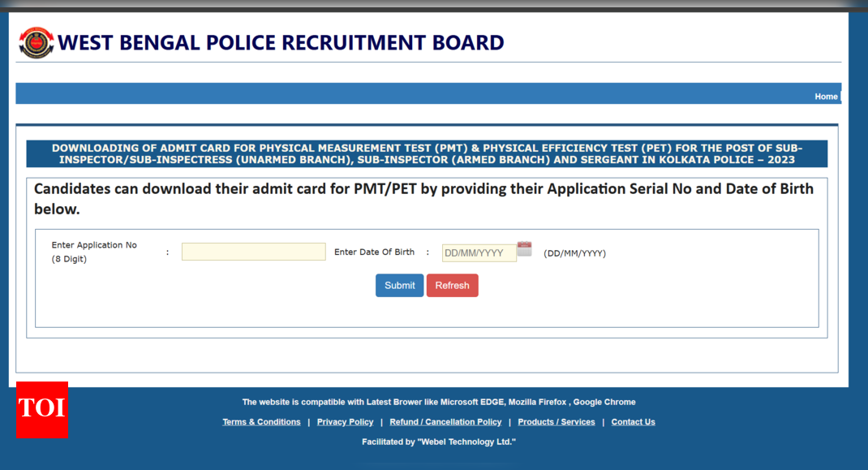Click the Application No input field
This screenshot has height=470, width=868.
click(253, 251)
